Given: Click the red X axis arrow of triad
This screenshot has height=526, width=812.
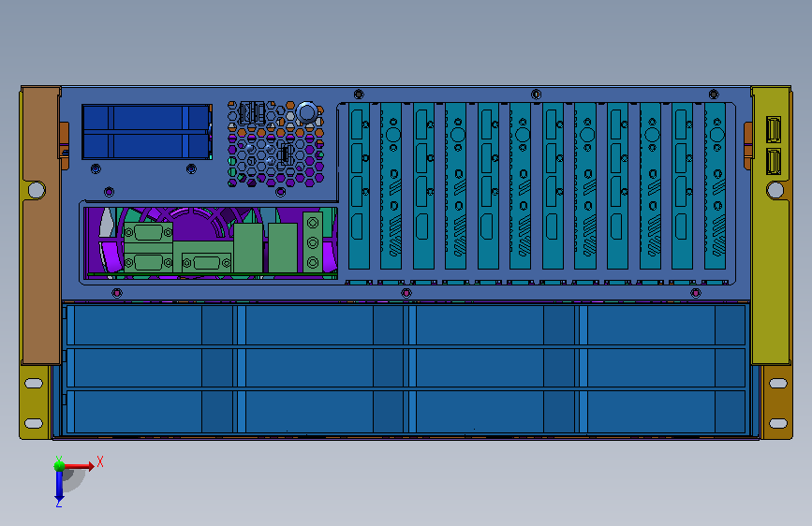Looking at the screenshot, I should pyautogui.click(x=80, y=466).
